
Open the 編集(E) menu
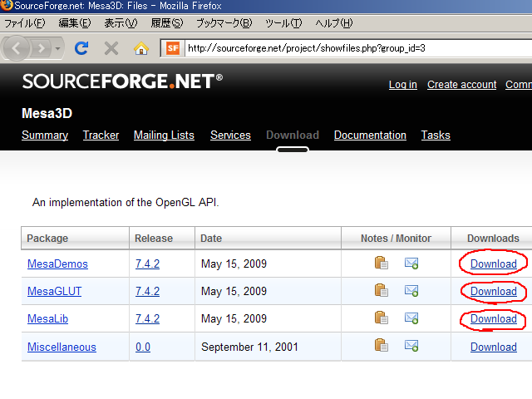click(x=75, y=23)
